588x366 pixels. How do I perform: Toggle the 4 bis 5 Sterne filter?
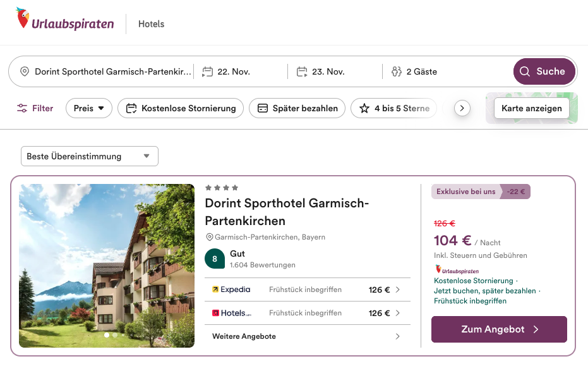394,108
